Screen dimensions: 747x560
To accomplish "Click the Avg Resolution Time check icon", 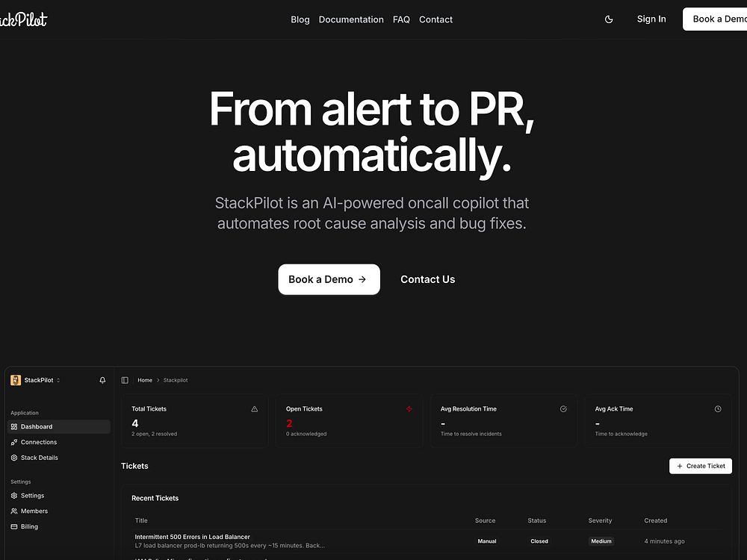I will 563,409.
